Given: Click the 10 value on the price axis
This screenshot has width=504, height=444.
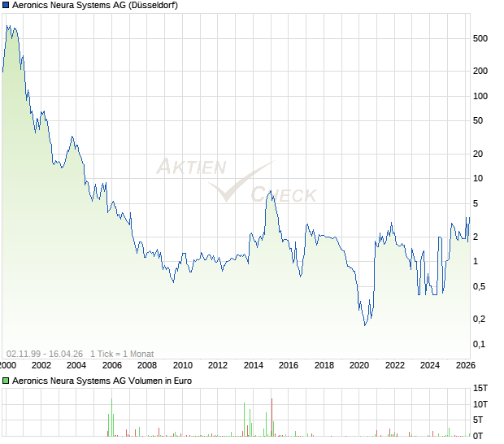Looking at the screenshot, I should tap(480, 179).
